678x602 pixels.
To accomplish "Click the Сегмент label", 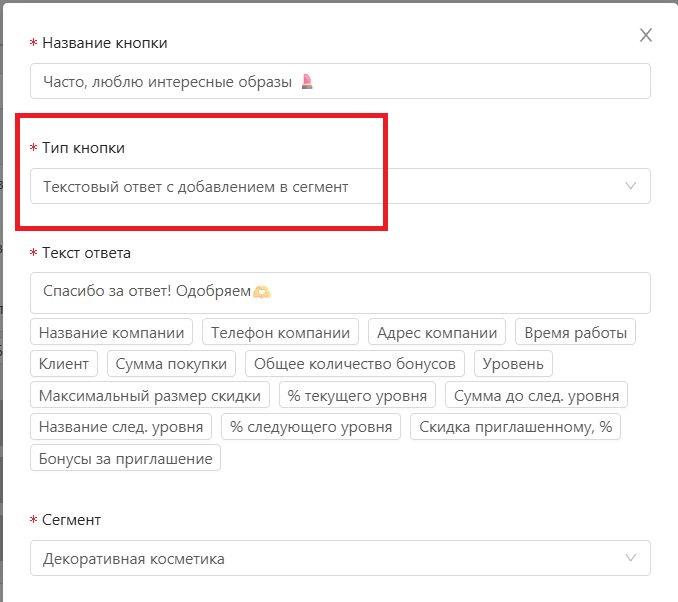I will (71, 520).
